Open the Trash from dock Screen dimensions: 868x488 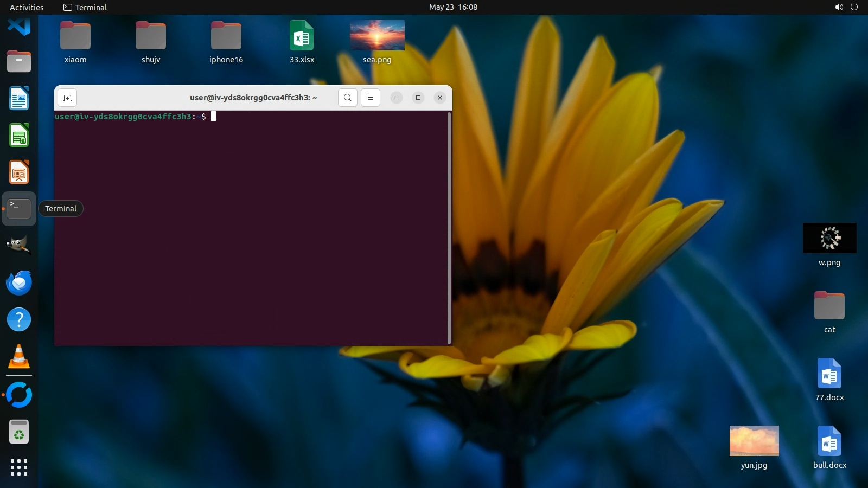pyautogui.click(x=19, y=432)
